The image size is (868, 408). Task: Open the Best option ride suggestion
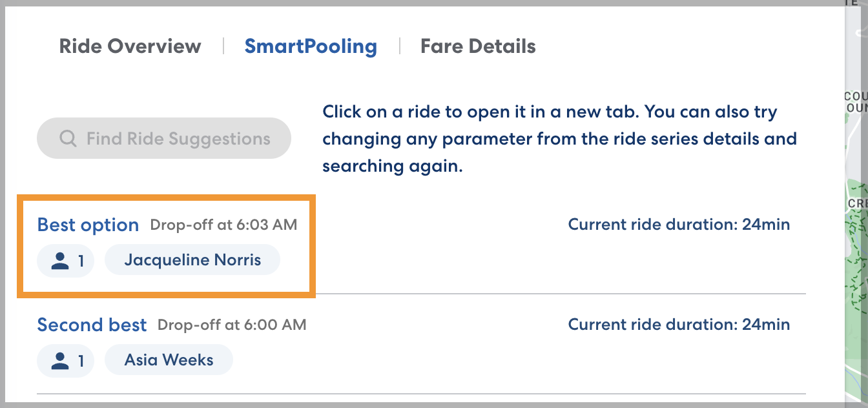[88, 225]
